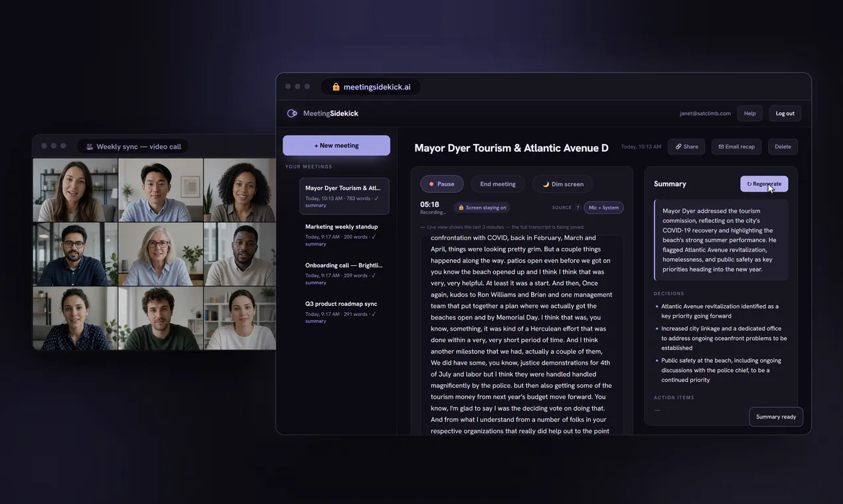The image size is (843, 504).
Task: Share the meeting via link
Action: tap(686, 147)
